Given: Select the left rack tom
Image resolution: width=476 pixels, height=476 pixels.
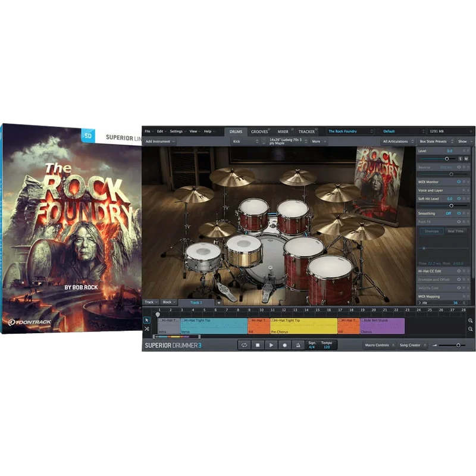Looking at the screenshot, I should pyautogui.click(x=253, y=215).
